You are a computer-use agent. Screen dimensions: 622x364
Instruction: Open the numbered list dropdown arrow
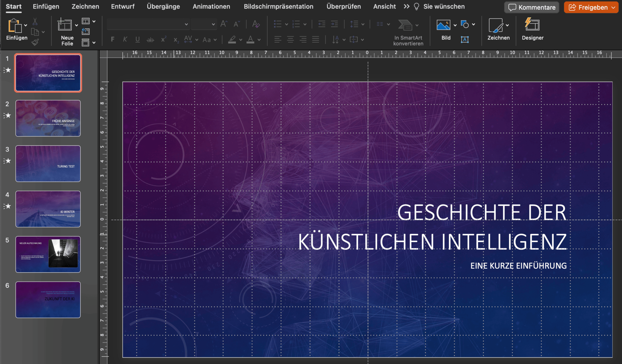click(x=305, y=24)
